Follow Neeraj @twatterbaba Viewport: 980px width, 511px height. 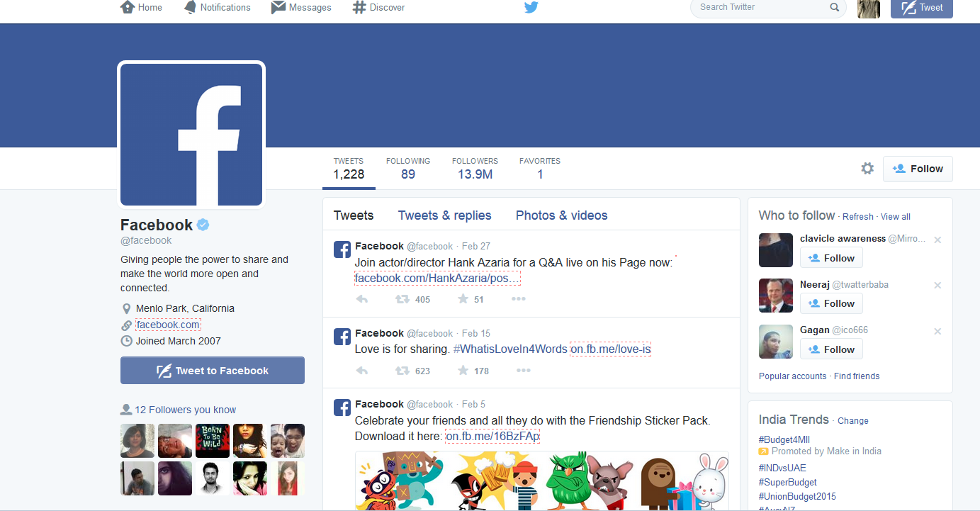pos(831,303)
